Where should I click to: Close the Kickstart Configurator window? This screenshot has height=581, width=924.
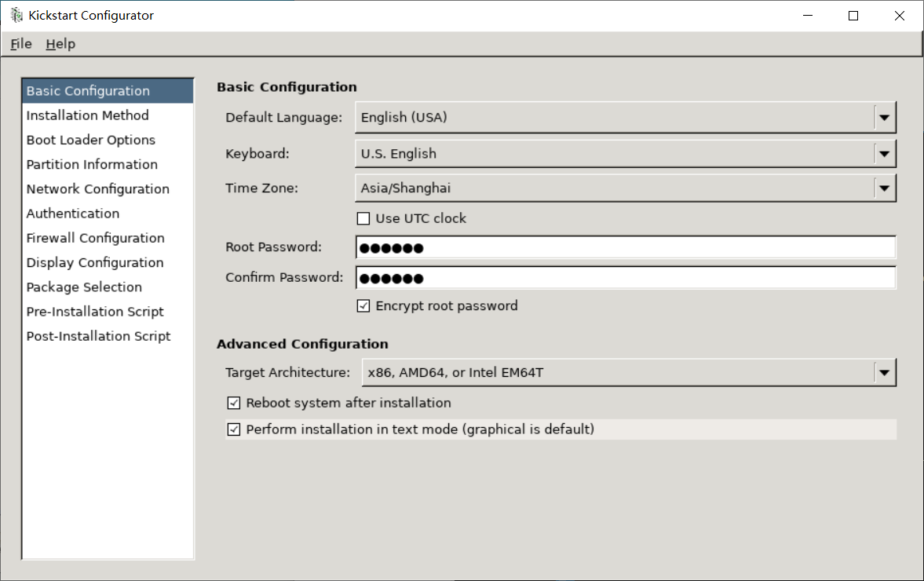pos(899,16)
